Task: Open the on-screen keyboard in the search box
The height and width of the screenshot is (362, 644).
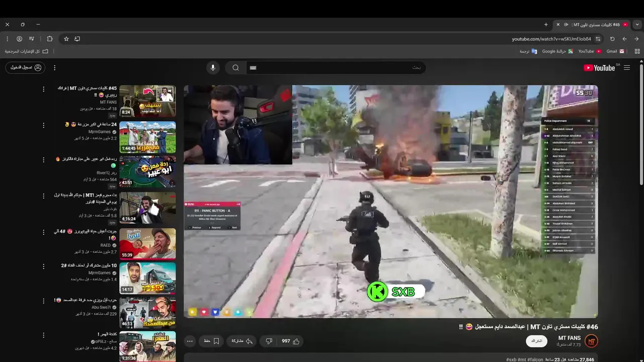Action: (253, 68)
